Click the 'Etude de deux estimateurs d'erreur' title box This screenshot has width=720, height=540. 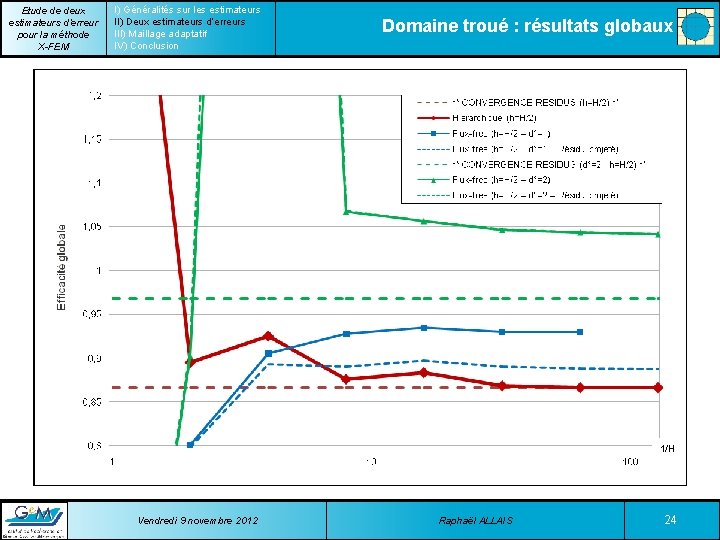click(x=53, y=28)
